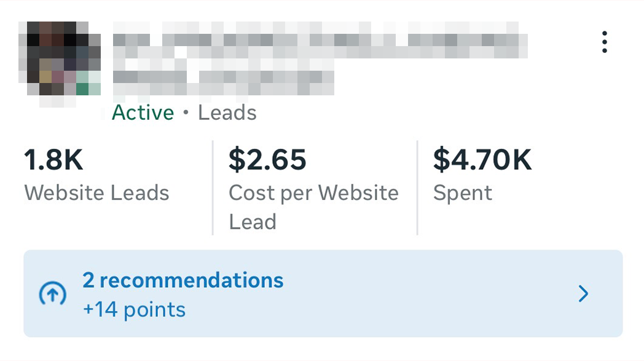This screenshot has height=361, width=644.
Task: Expand recommendations using the right chevron
Action: click(x=583, y=294)
